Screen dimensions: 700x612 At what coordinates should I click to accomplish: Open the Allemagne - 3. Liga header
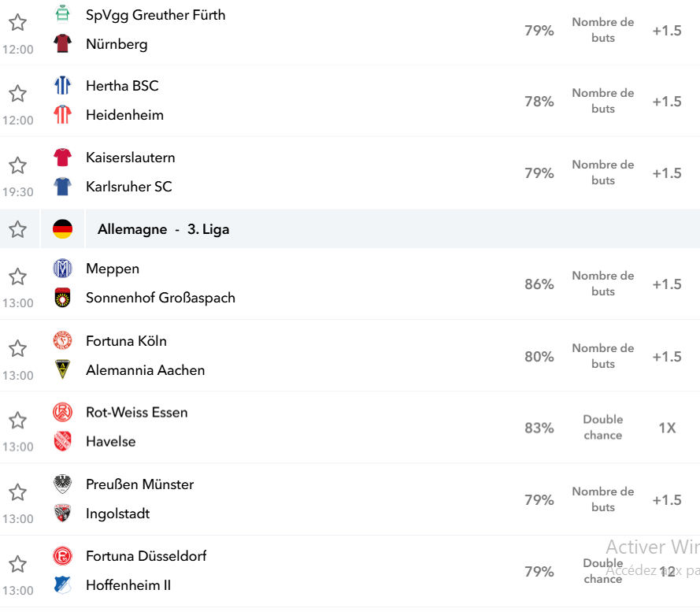(x=164, y=229)
